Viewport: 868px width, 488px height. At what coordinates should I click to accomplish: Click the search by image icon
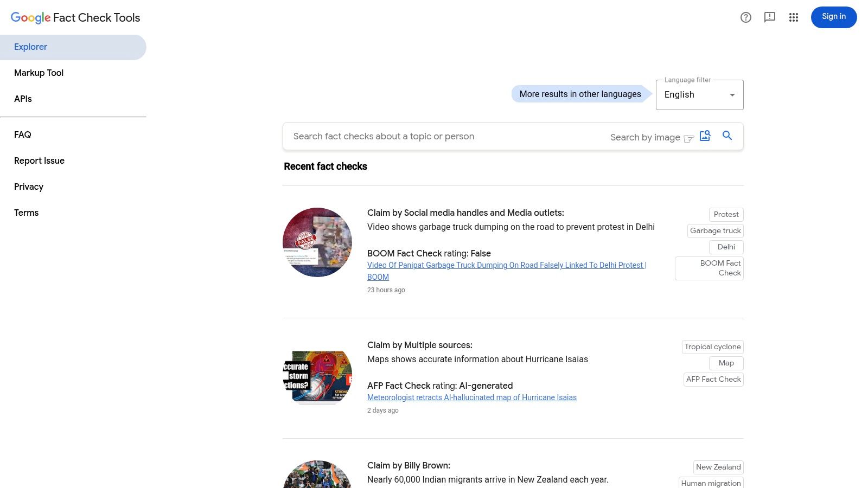click(705, 136)
